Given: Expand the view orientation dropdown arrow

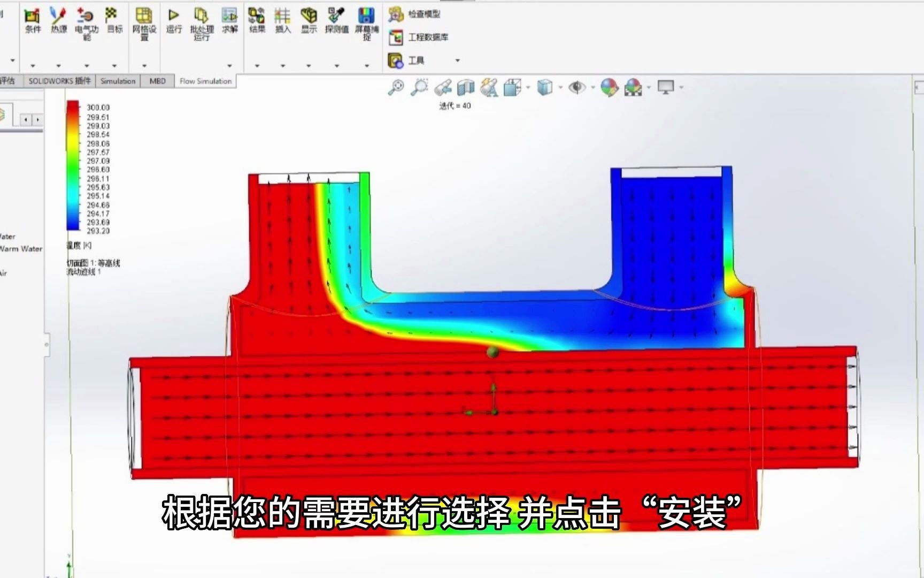Looking at the screenshot, I should (528, 87).
